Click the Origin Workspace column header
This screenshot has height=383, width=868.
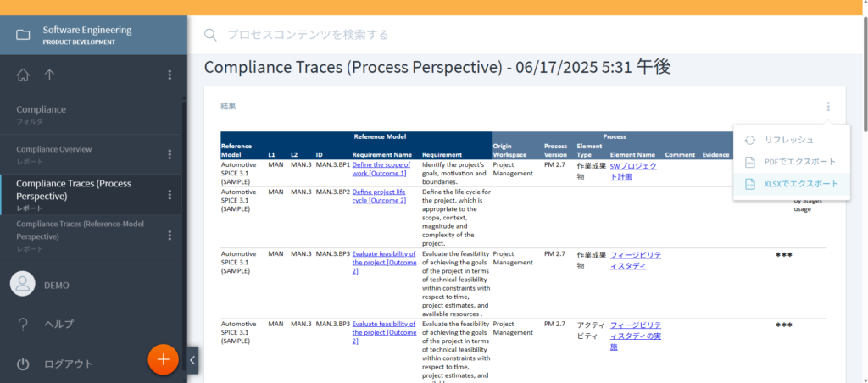pyautogui.click(x=509, y=151)
